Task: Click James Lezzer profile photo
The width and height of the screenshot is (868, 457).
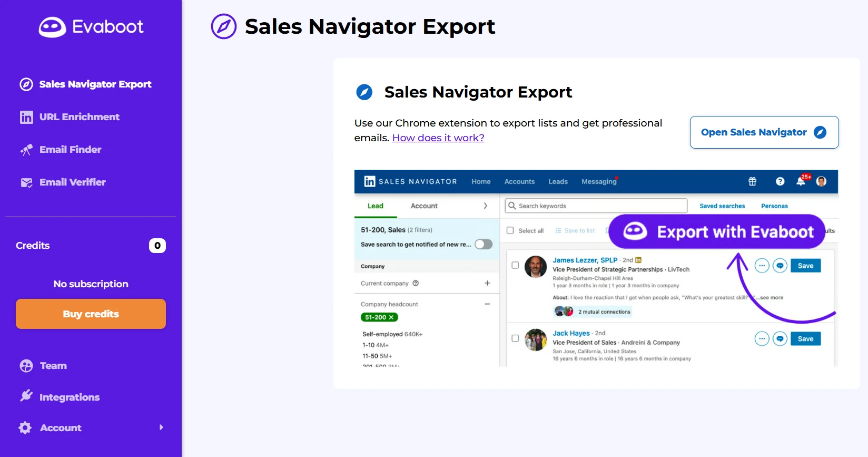Action: point(536,267)
